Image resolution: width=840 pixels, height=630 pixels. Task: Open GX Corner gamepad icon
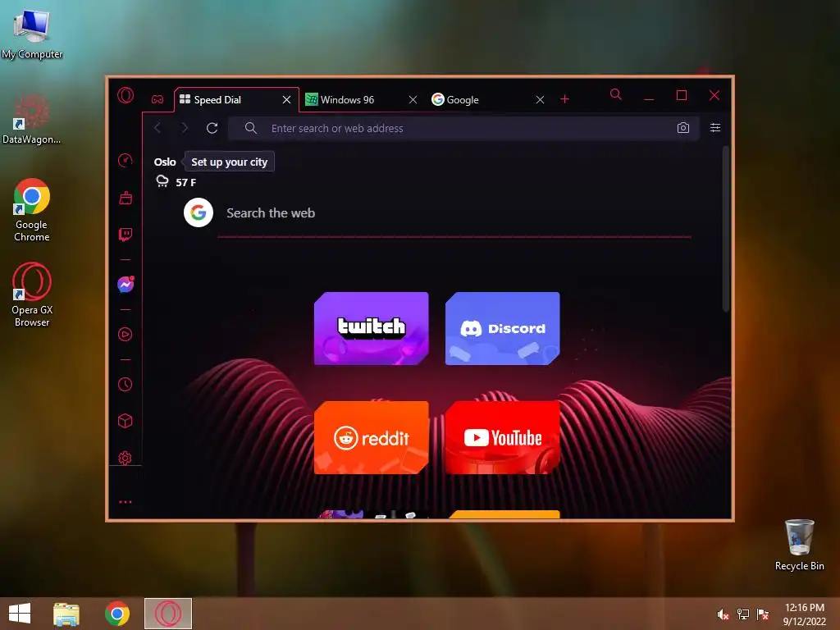157,99
